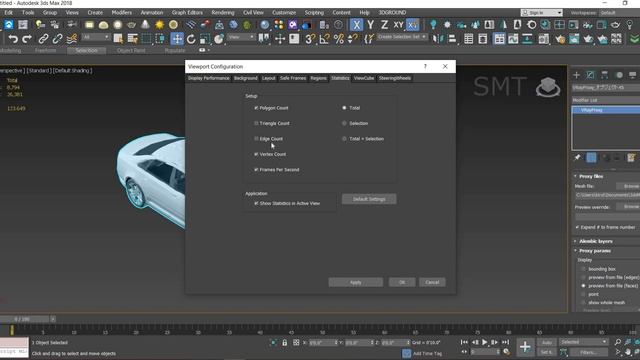Screen dimensions: 640x360
Task: Select the Total radio button
Action: pyautogui.click(x=344, y=108)
